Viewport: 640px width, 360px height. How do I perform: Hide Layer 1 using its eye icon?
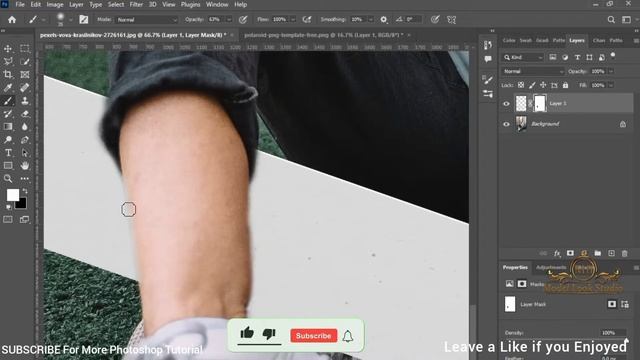506,104
